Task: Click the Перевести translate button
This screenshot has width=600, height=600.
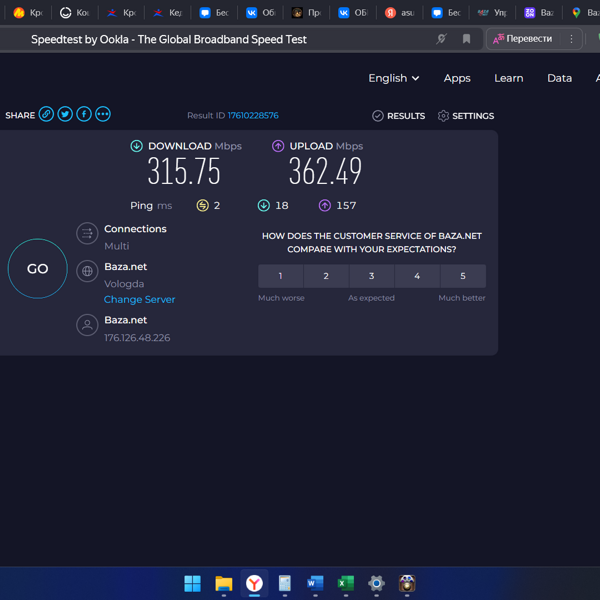Action: point(523,39)
